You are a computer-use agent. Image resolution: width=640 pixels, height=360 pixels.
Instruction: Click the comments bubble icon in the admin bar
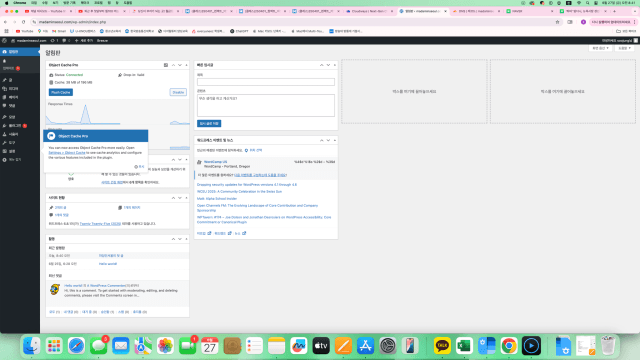tap(66, 40)
